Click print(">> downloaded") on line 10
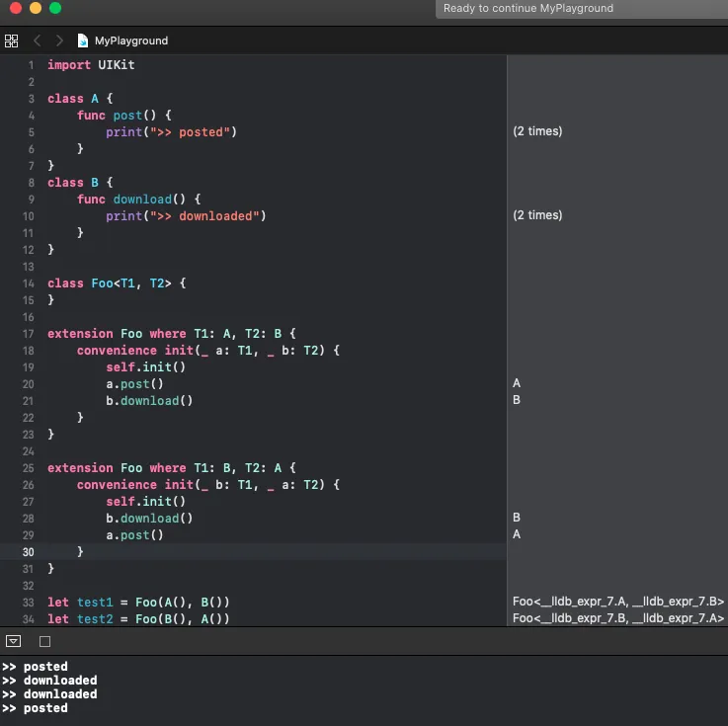728x726 pixels. (186, 216)
